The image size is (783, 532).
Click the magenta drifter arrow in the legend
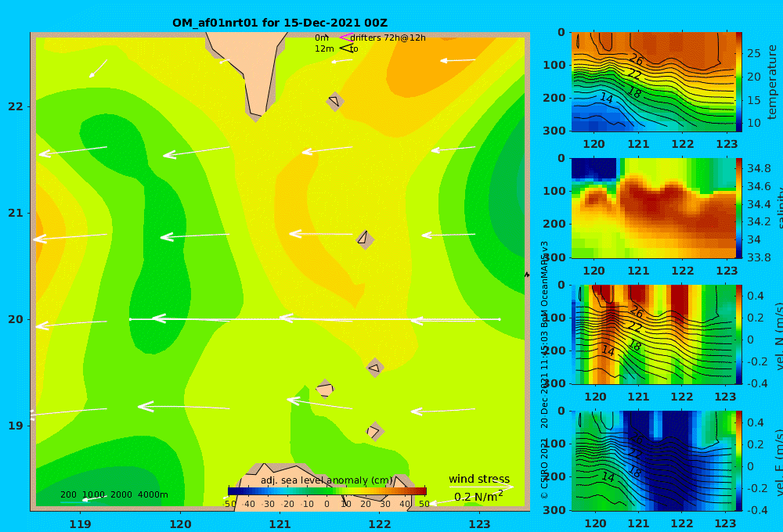[x=345, y=37]
